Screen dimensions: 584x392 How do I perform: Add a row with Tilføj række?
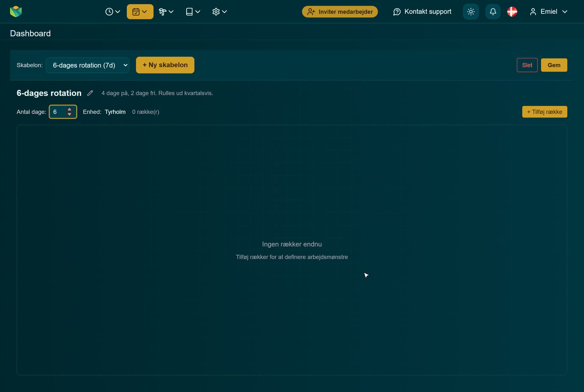click(x=545, y=112)
